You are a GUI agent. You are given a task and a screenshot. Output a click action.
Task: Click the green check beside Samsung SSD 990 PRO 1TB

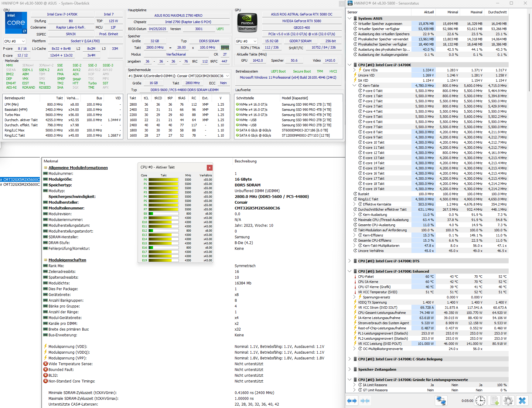[237, 104]
